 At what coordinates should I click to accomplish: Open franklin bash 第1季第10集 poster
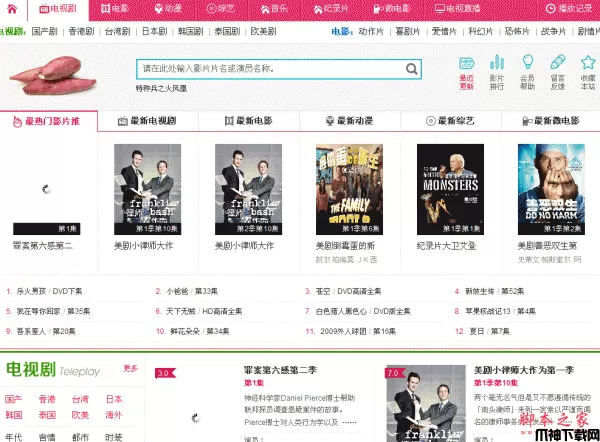[147, 189]
